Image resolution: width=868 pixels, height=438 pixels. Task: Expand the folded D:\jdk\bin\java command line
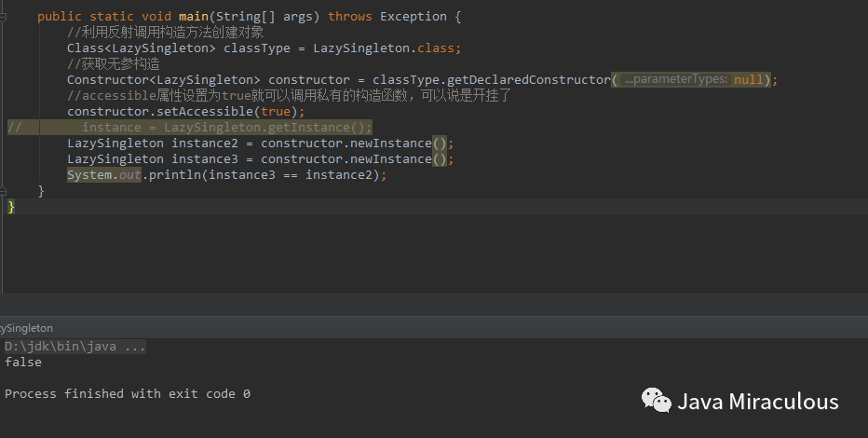point(75,347)
